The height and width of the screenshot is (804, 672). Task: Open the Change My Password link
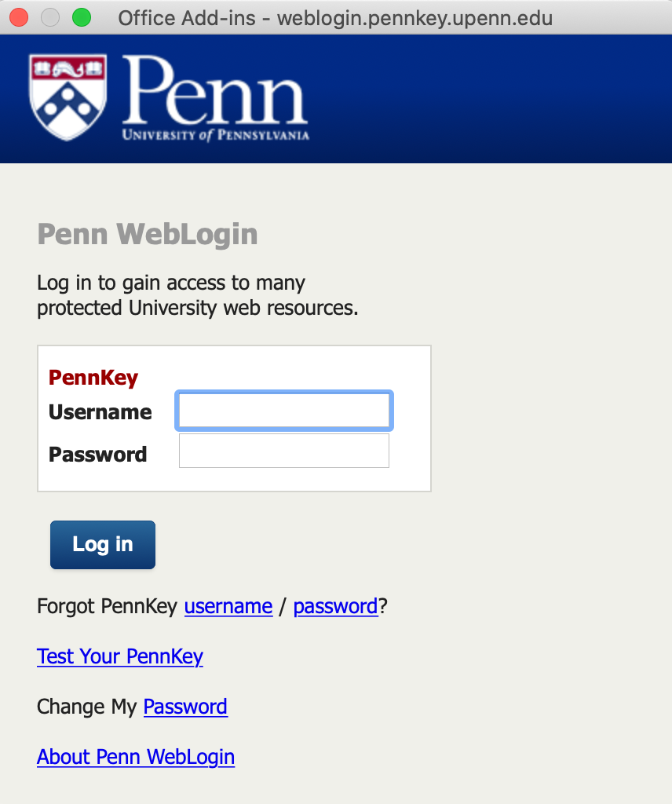(x=184, y=707)
